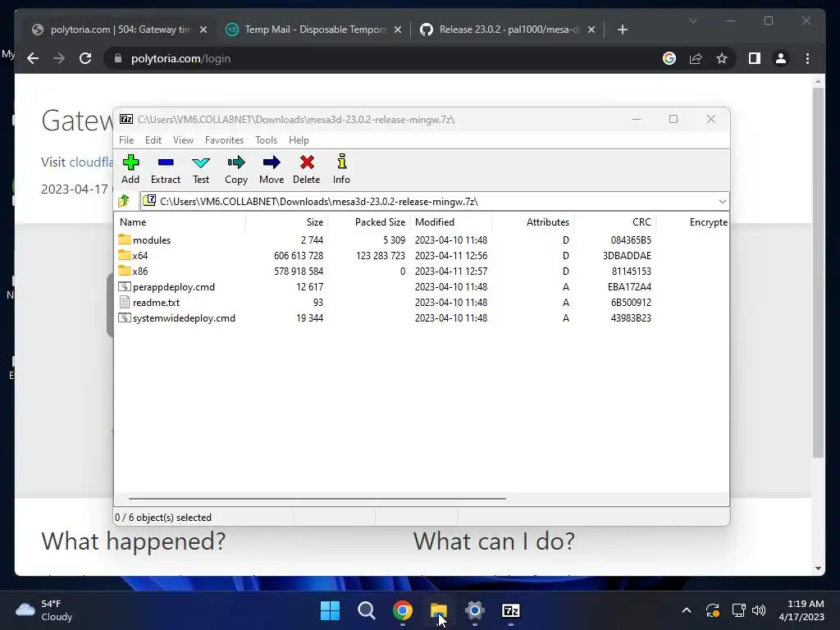The image size is (840, 630).
Task: Click the 606 613 728 size value
Action: [299, 256]
